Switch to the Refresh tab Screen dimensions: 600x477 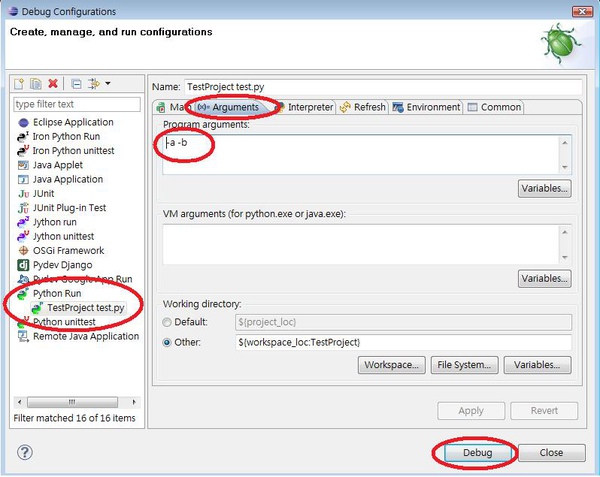(x=363, y=107)
